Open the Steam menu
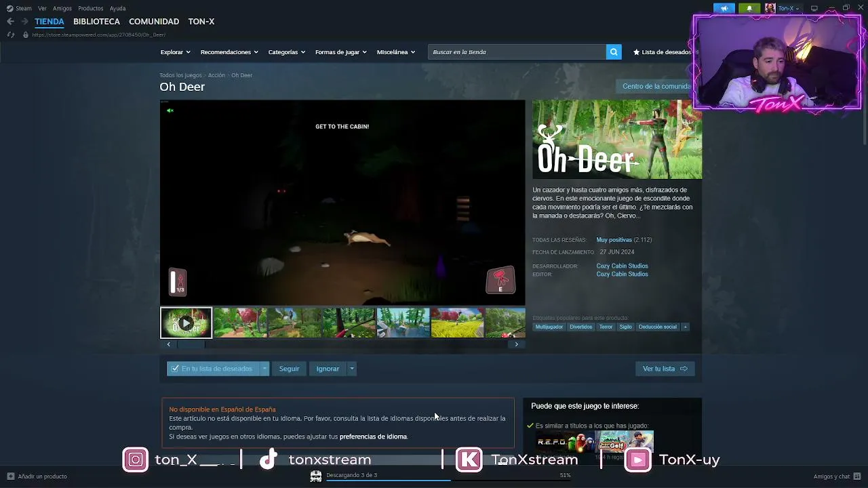 [24, 8]
